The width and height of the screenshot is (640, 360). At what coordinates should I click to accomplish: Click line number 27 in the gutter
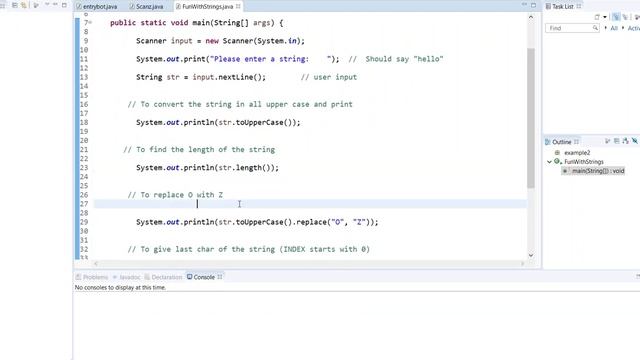(84, 204)
